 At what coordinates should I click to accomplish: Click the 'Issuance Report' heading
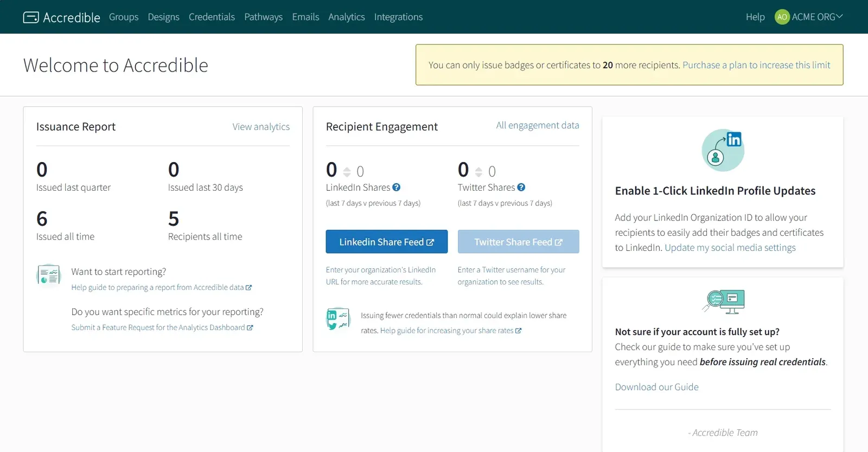click(x=76, y=127)
